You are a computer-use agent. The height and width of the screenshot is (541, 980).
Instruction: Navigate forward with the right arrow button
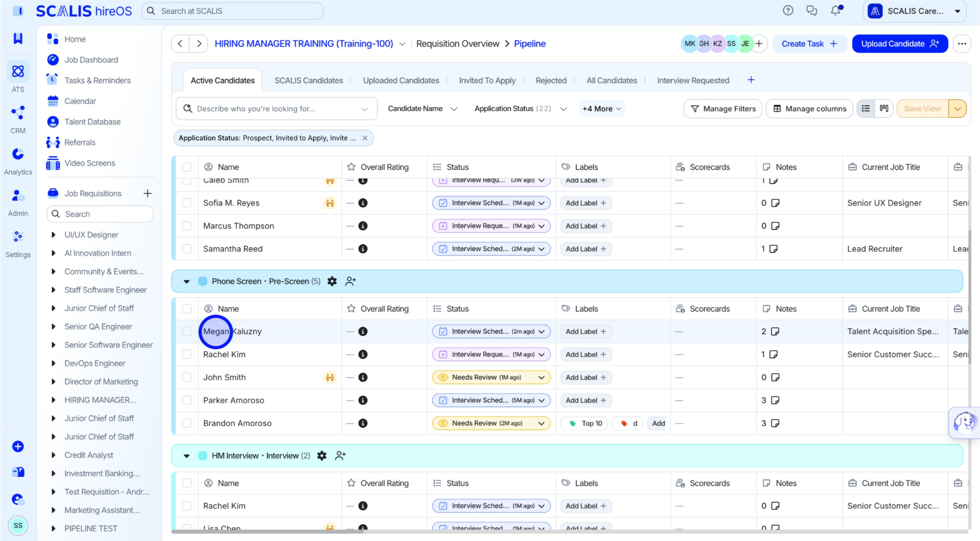[199, 44]
